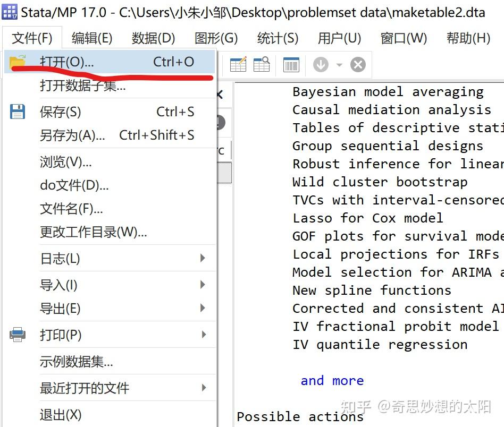Click the "Group sequential designs" line
504x427 pixels.
pyautogui.click(x=388, y=146)
